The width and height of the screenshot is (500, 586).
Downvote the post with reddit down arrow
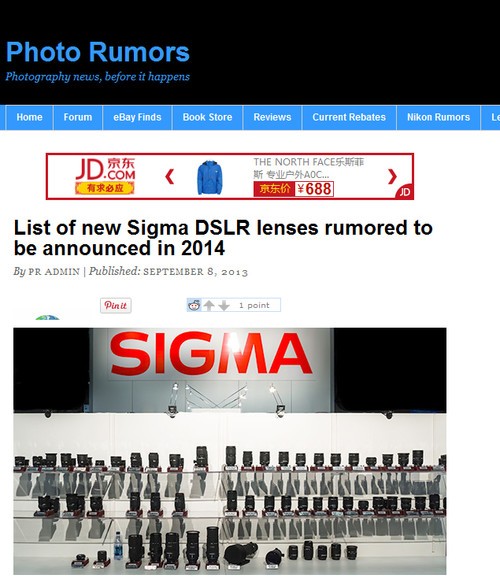pyautogui.click(x=224, y=306)
